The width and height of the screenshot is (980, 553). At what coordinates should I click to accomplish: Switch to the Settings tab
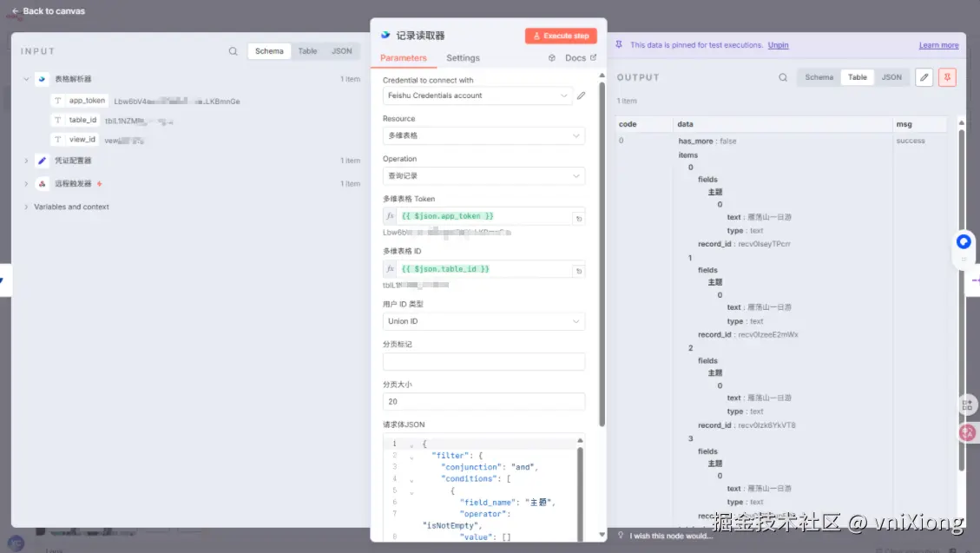pos(463,58)
